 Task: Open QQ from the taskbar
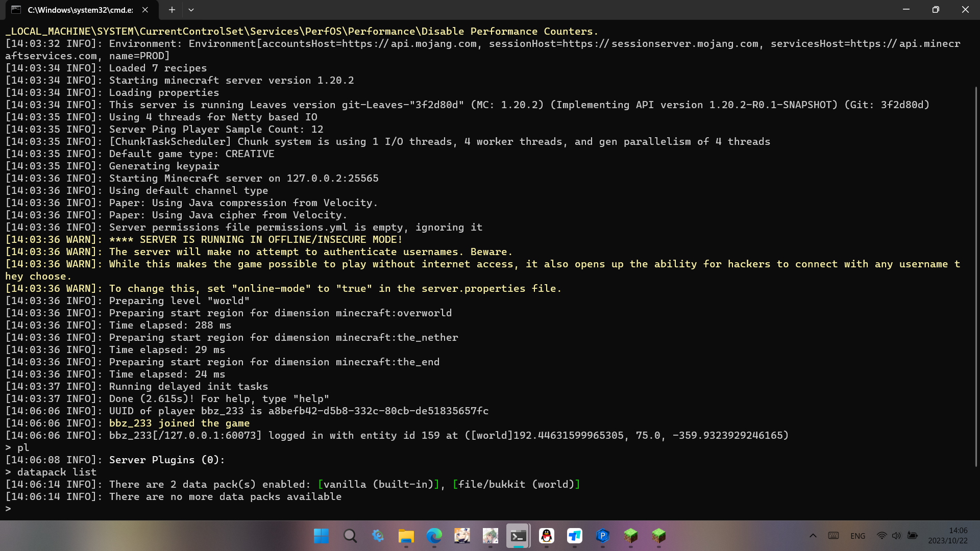pos(547,536)
